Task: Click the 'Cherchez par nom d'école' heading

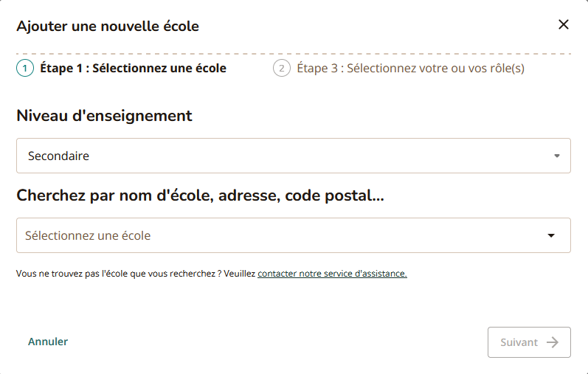Action: click(x=201, y=195)
